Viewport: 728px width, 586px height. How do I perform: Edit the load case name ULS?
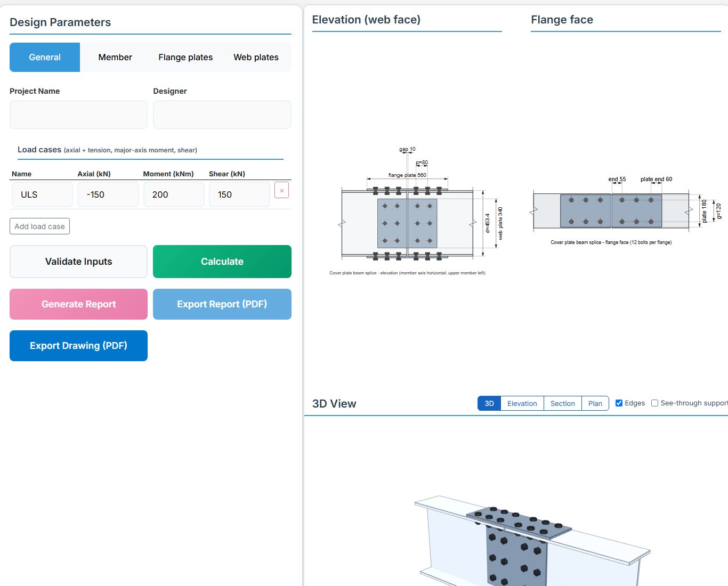[42, 194]
